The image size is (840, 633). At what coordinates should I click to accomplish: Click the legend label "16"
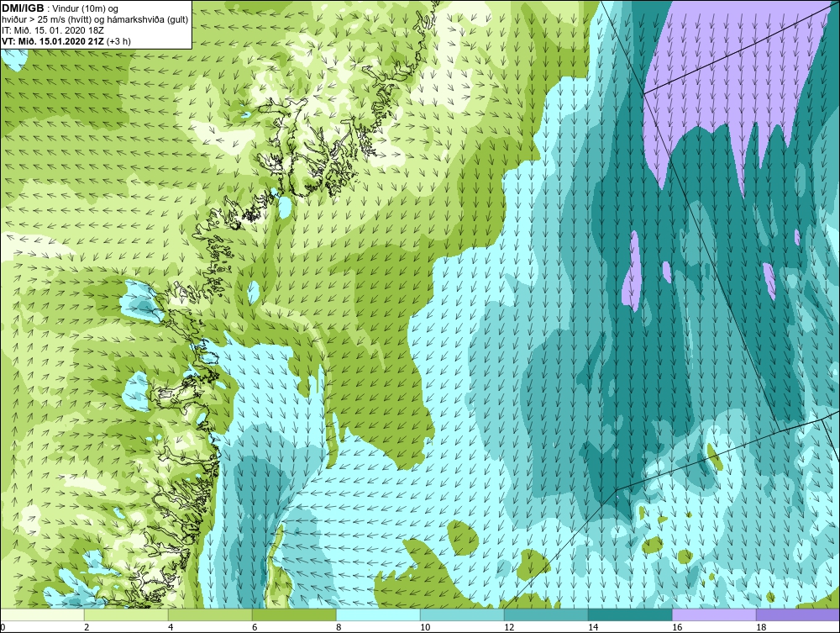pos(677,627)
